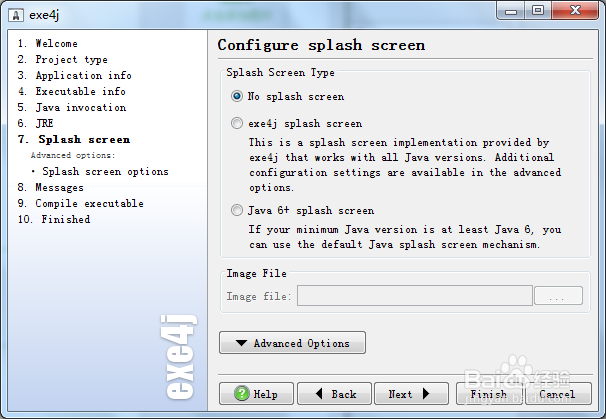Close the exe4j window
This screenshot has width=606, height=419.
point(575,11)
